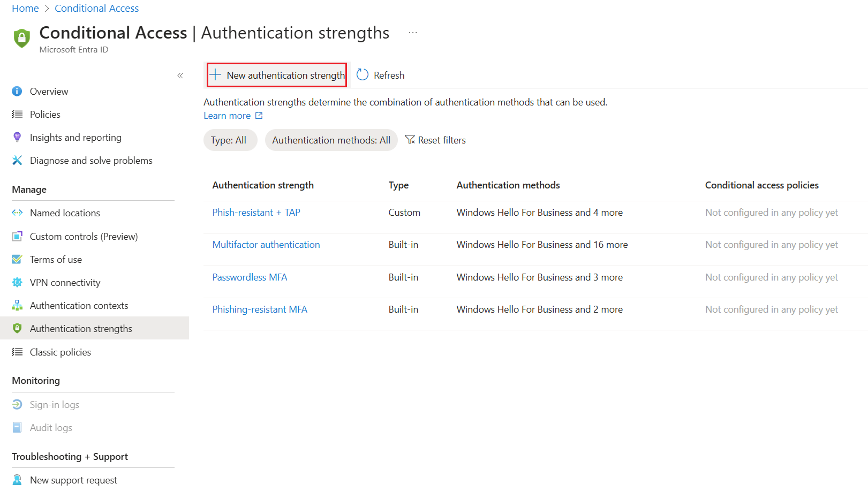Open the Overview page

[x=49, y=91]
